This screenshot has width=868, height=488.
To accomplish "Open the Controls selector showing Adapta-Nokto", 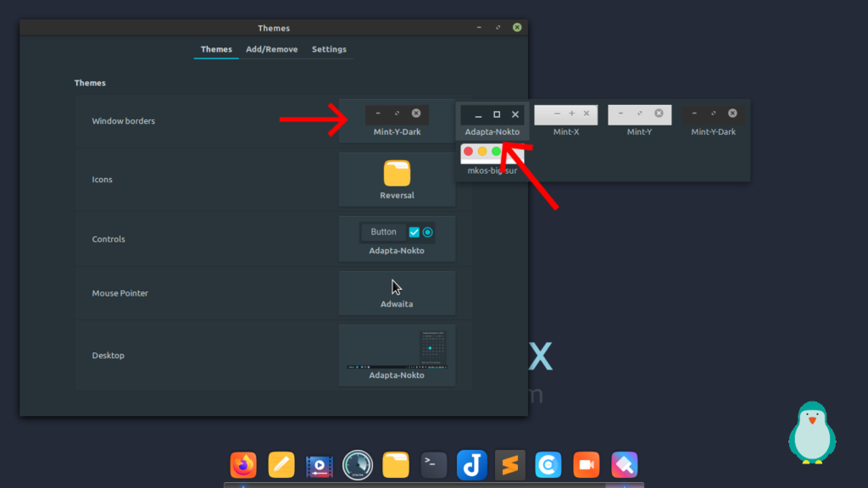I will coord(397,239).
